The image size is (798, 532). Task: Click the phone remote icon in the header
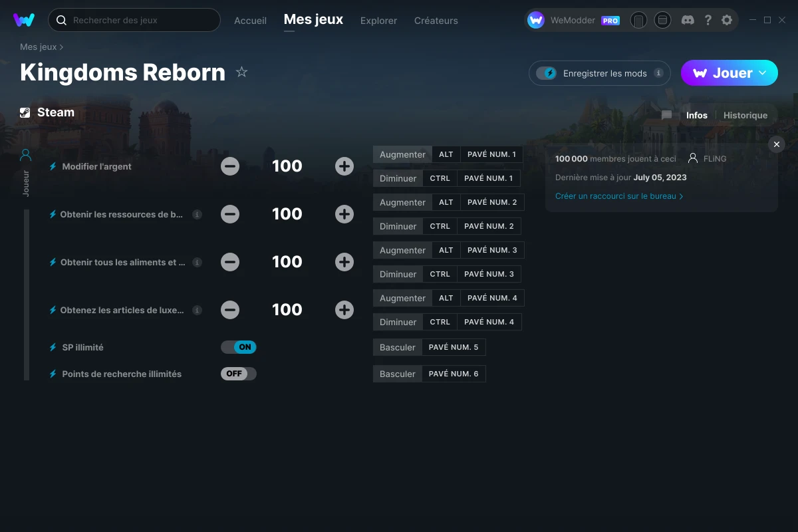click(638, 21)
